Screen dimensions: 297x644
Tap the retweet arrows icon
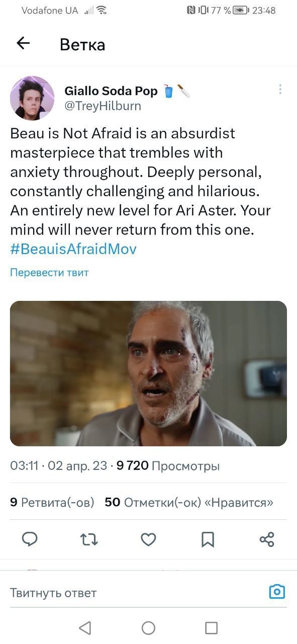point(89,539)
